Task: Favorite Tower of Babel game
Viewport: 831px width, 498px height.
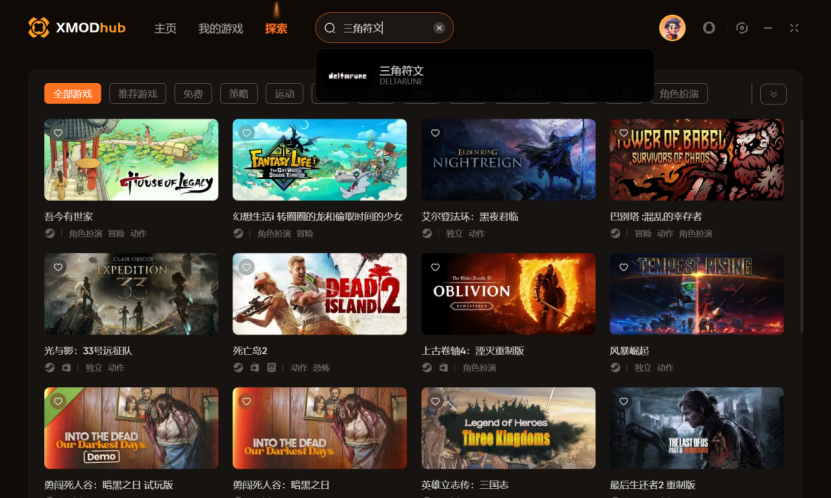Action: [x=624, y=133]
